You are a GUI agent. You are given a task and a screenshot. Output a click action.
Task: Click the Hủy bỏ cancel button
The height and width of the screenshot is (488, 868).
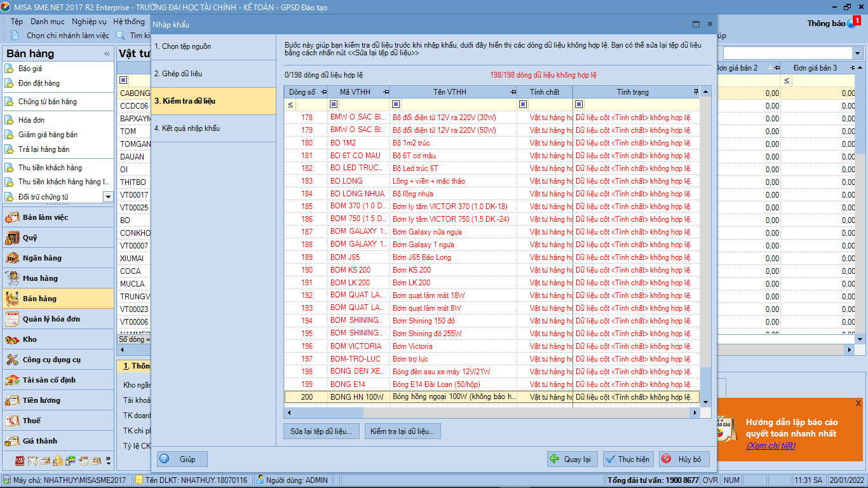tap(684, 459)
